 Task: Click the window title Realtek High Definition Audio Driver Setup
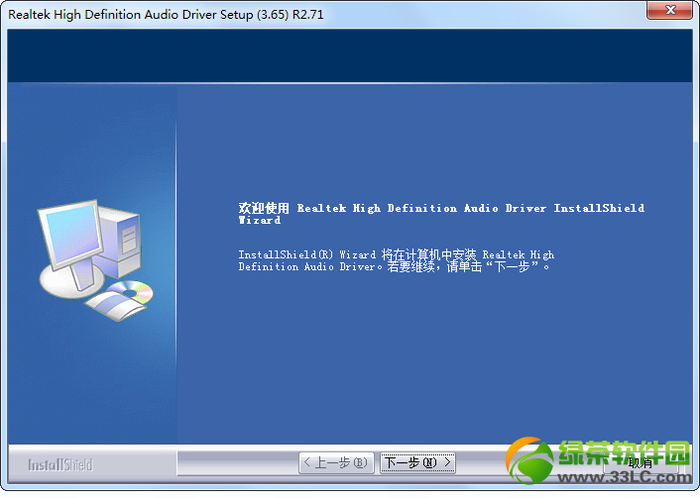(166, 14)
